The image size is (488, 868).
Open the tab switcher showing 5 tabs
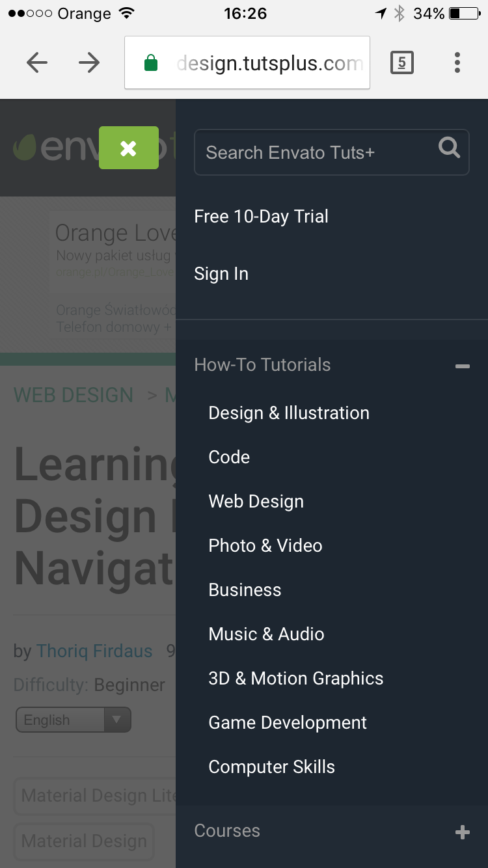click(x=401, y=62)
